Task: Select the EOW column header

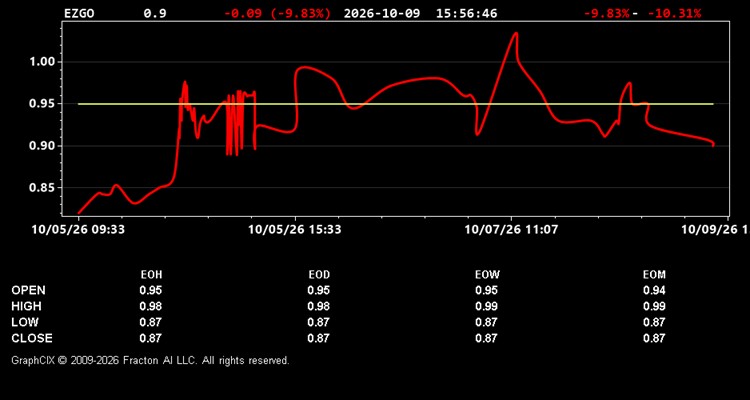Action: tap(487, 275)
